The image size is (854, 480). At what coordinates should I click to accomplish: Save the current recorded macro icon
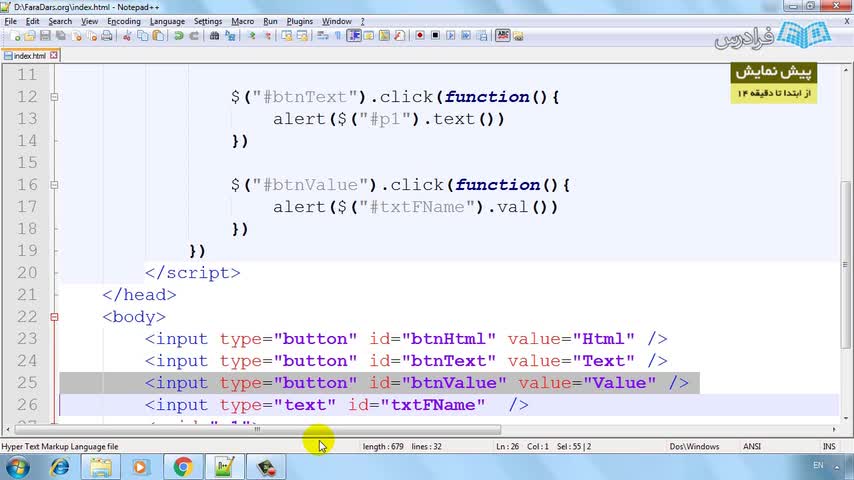pyautogui.click(x=482, y=36)
